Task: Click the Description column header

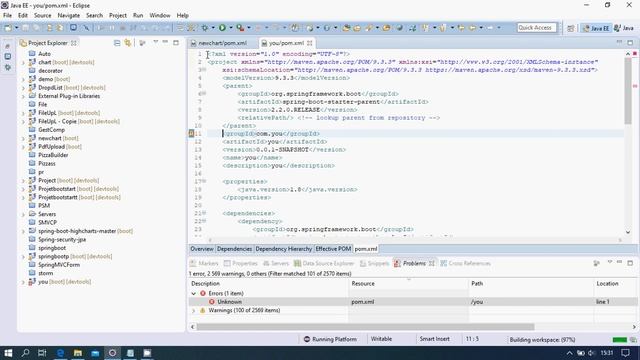Action: pyautogui.click(x=269, y=283)
